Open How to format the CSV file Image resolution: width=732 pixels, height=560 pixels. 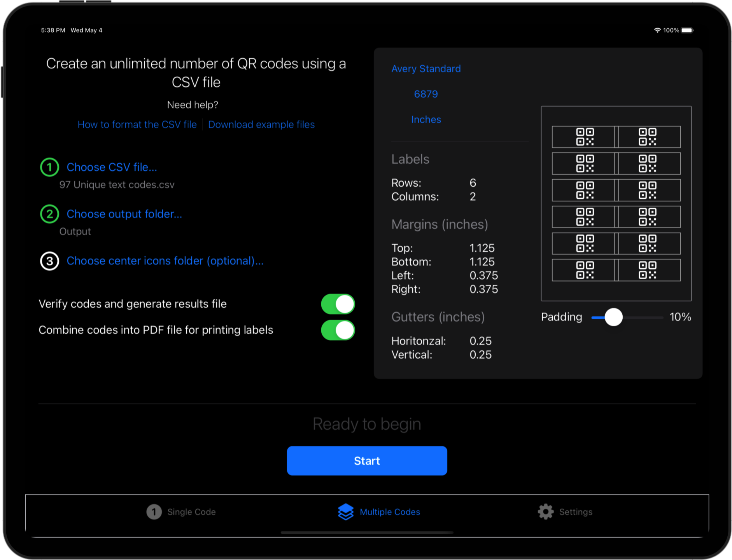137,124
